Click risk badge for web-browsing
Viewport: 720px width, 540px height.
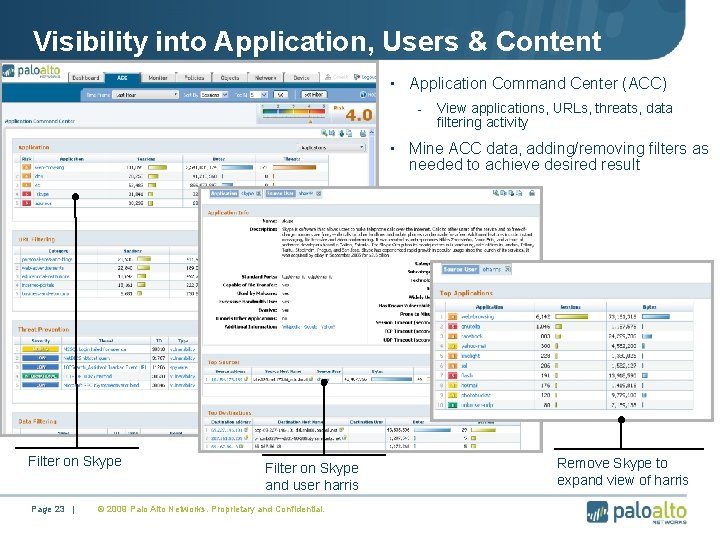(27, 168)
